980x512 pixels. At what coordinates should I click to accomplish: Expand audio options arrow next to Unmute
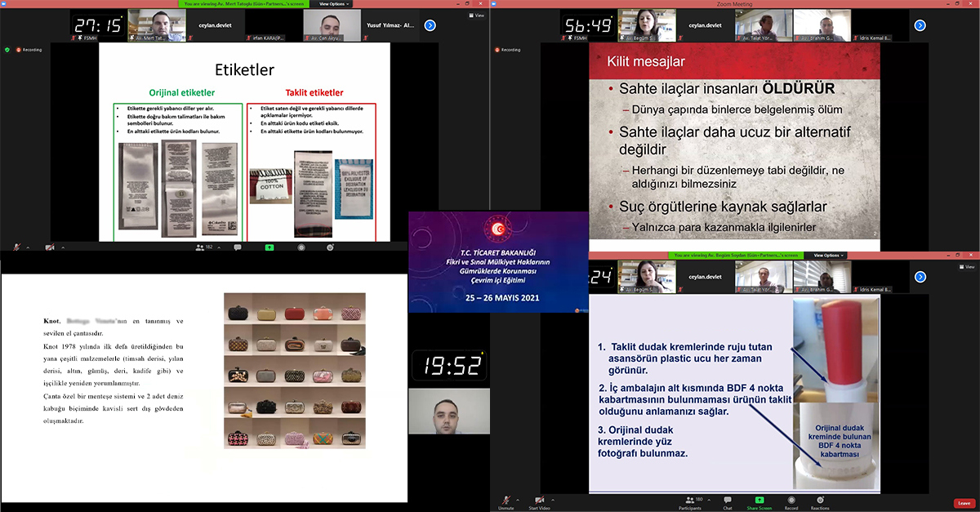pyautogui.click(x=519, y=498)
